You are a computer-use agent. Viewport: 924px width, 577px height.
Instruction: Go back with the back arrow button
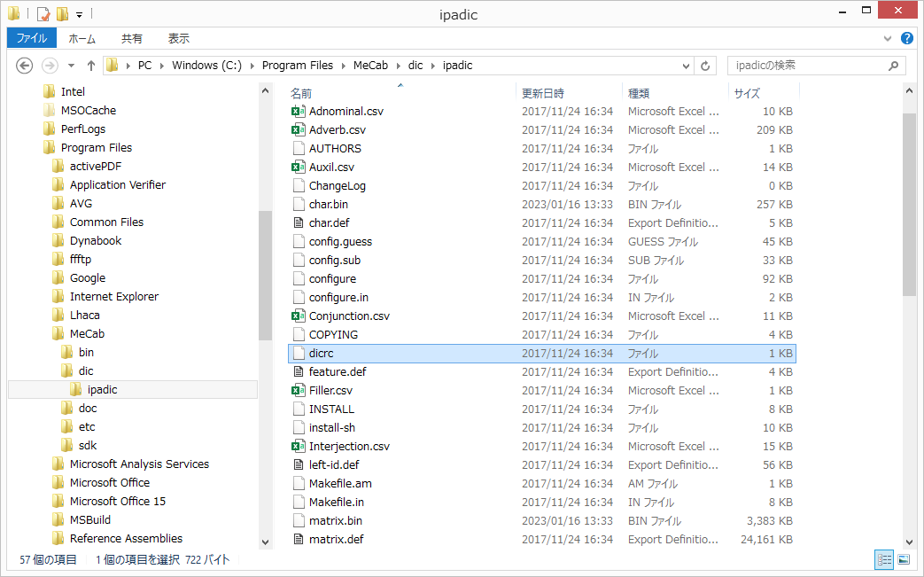tap(25, 66)
